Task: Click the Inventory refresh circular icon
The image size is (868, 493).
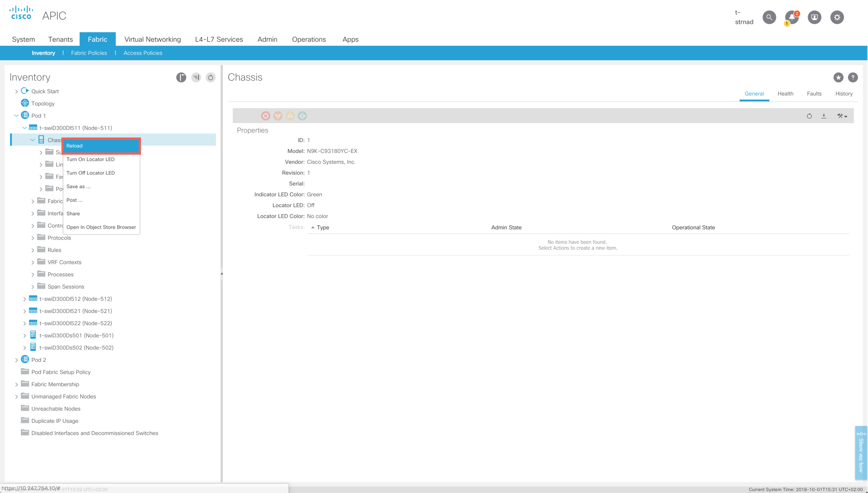Action: click(211, 77)
